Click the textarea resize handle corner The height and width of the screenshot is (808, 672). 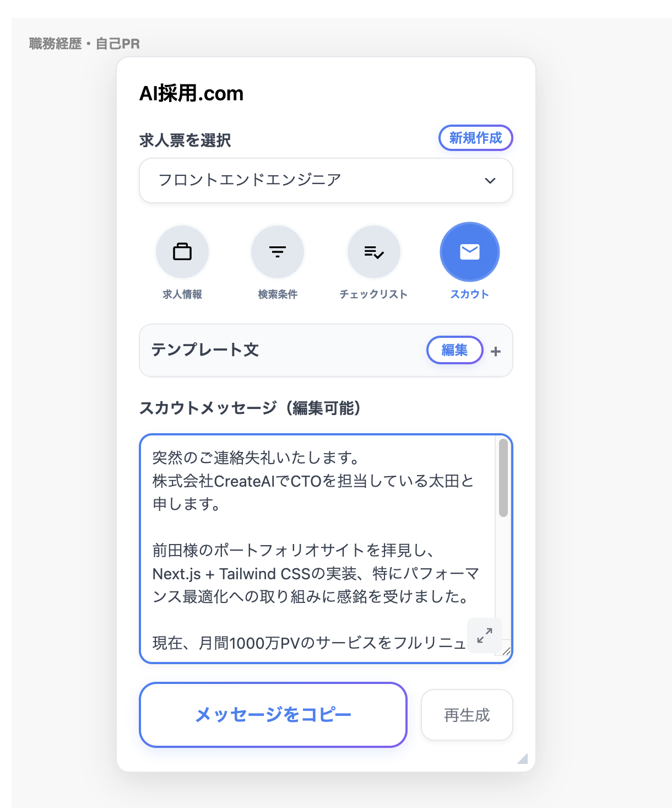[507, 651]
